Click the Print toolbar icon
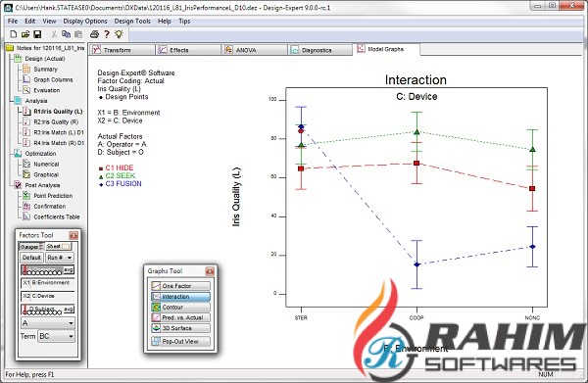The image size is (588, 383). coord(94,34)
